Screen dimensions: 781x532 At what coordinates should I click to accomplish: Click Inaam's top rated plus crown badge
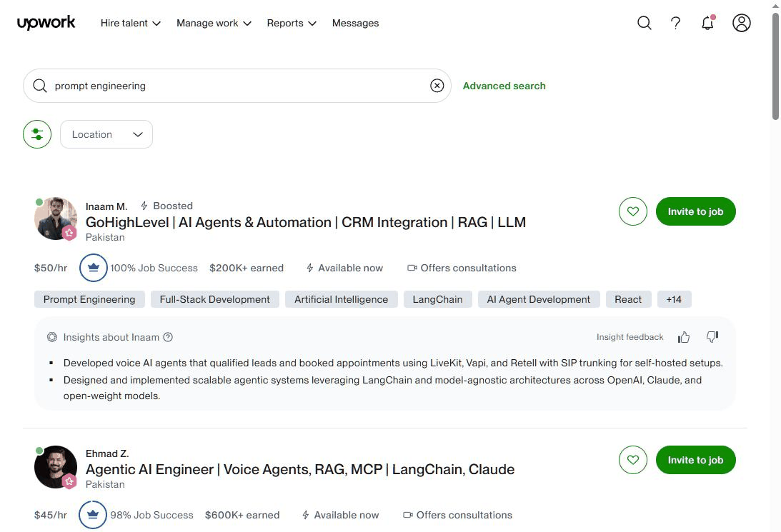pos(93,268)
